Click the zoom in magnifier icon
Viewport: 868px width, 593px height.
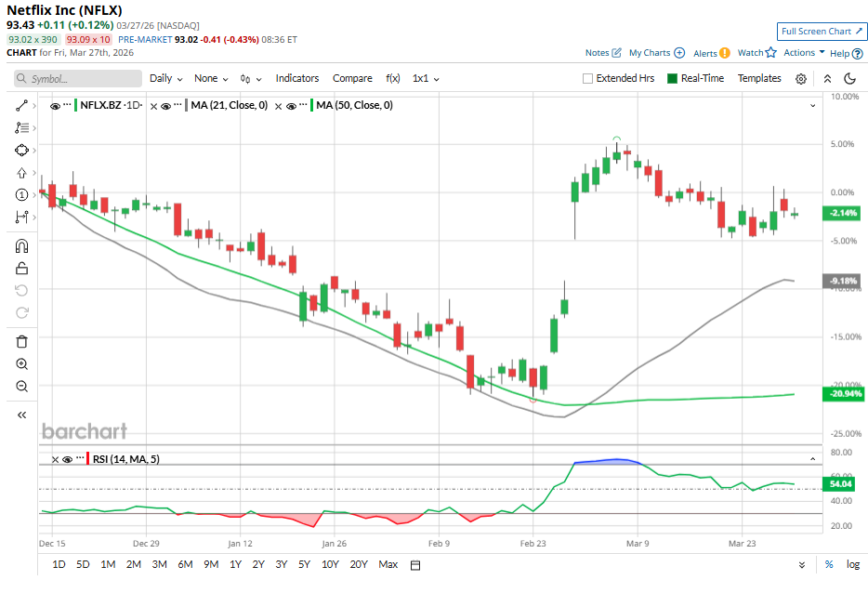[21, 364]
